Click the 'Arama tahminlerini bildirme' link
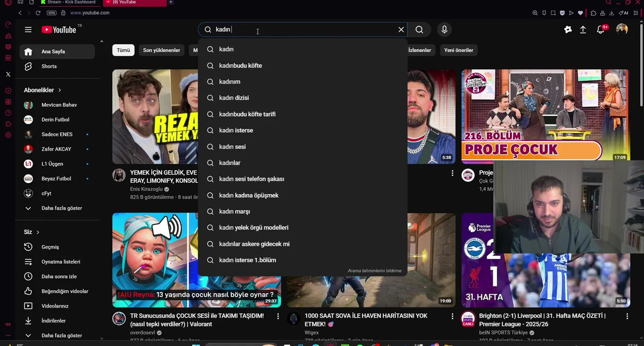This screenshot has width=644, height=346. point(375,271)
